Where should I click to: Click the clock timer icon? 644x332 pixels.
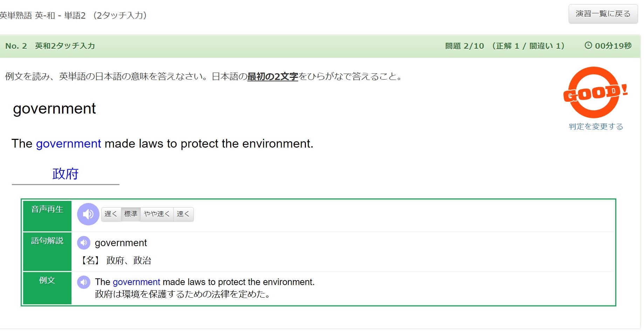point(588,46)
